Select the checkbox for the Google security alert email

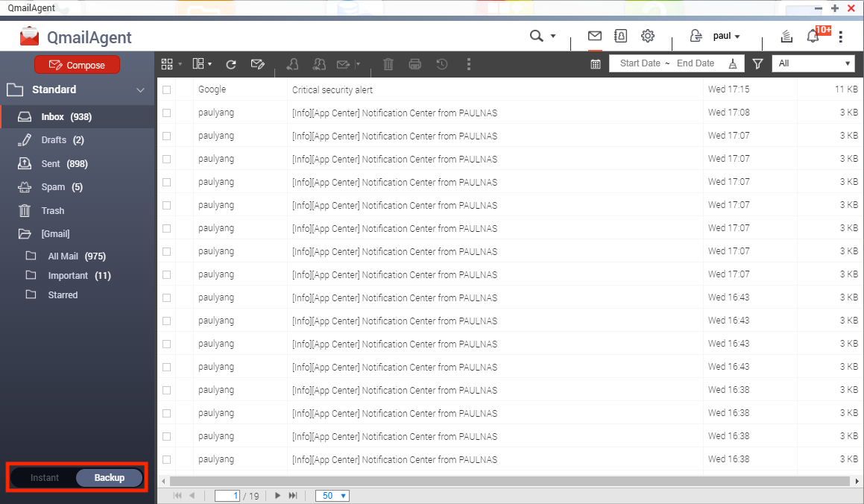165,89
